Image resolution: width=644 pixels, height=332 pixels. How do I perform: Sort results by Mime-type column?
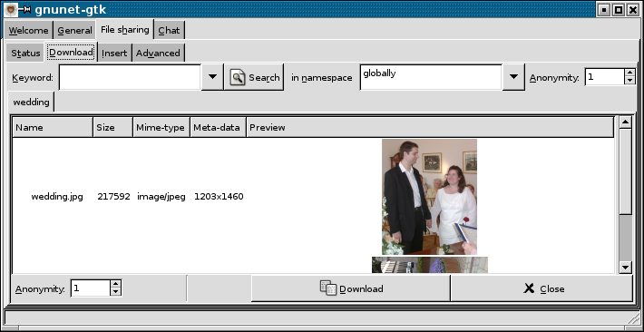[x=161, y=127]
